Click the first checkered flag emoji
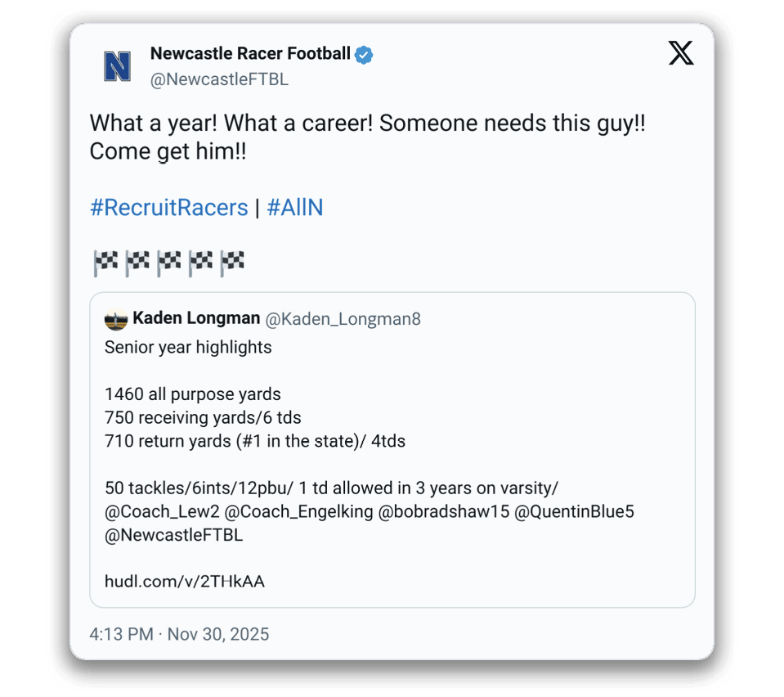 (x=105, y=263)
